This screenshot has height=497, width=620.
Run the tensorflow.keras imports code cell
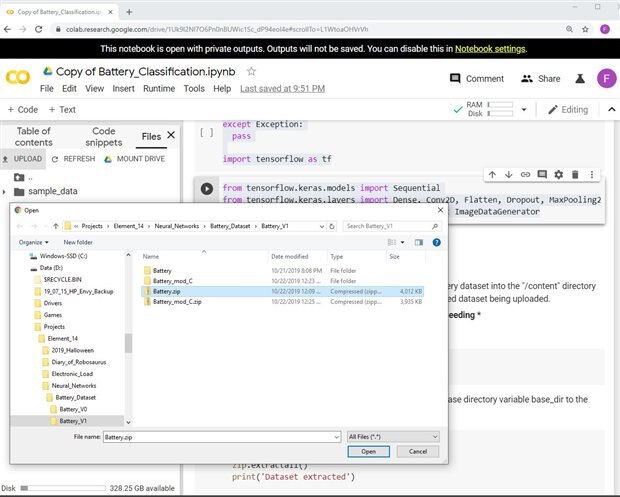(x=207, y=189)
